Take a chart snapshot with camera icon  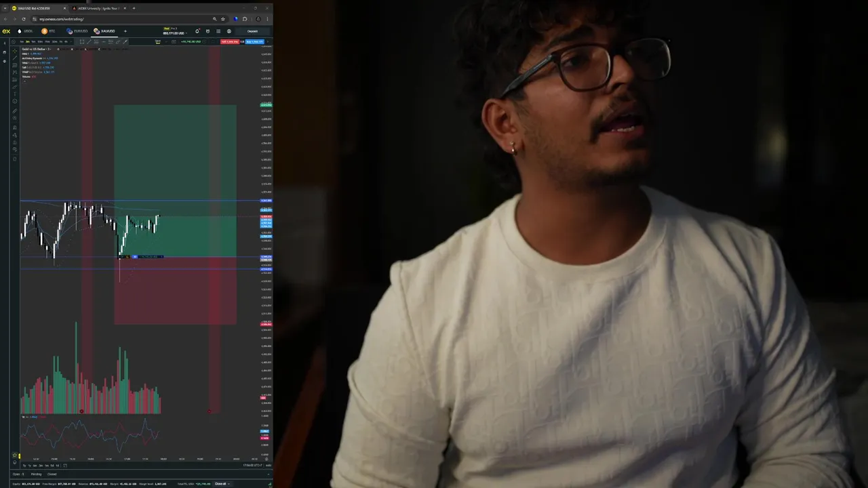174,42
